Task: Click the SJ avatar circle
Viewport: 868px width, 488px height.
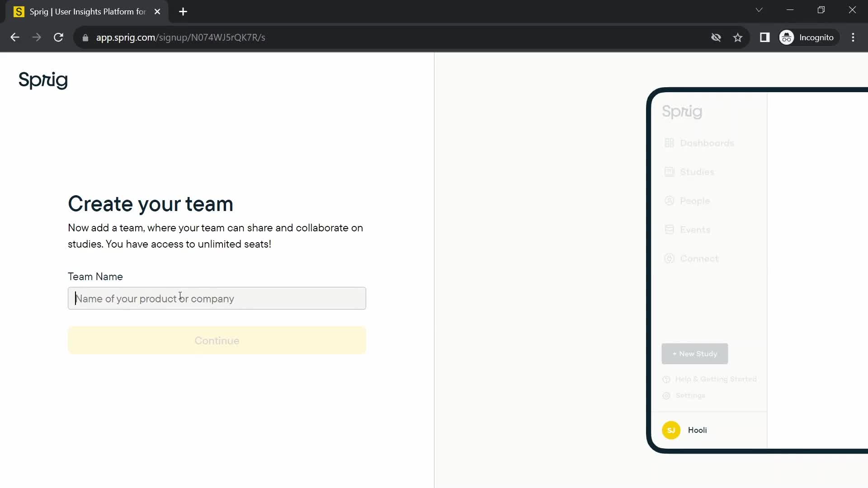Action: (671, 430)
